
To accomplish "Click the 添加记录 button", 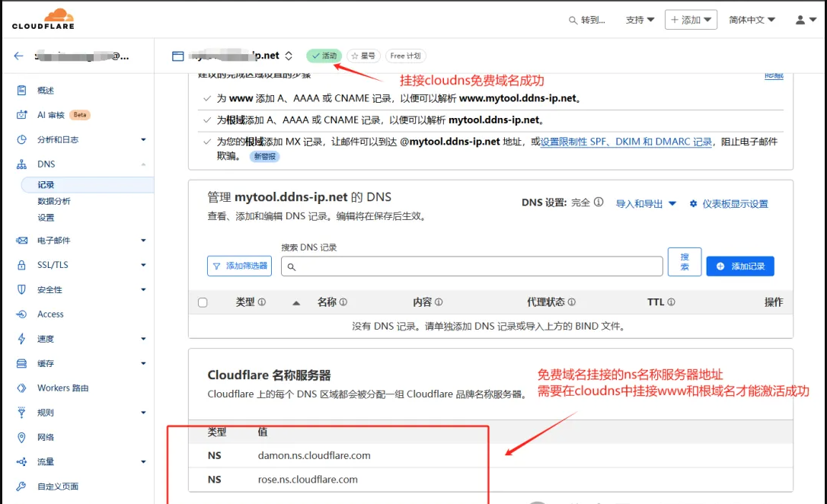I will 740,266.
